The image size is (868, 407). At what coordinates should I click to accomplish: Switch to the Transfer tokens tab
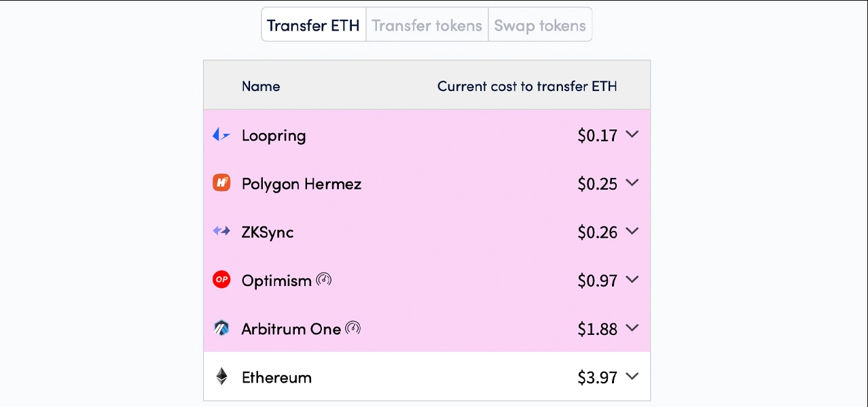click(427, 25)
